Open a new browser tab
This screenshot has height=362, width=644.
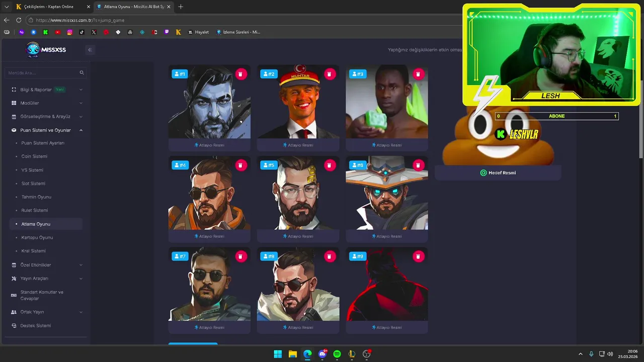pyautogui.click(x=181, y=7)
